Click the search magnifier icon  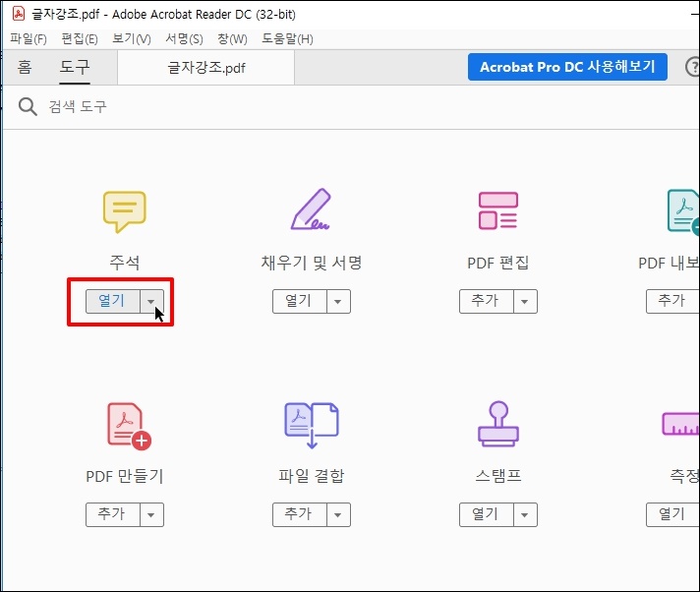(28, 107)
